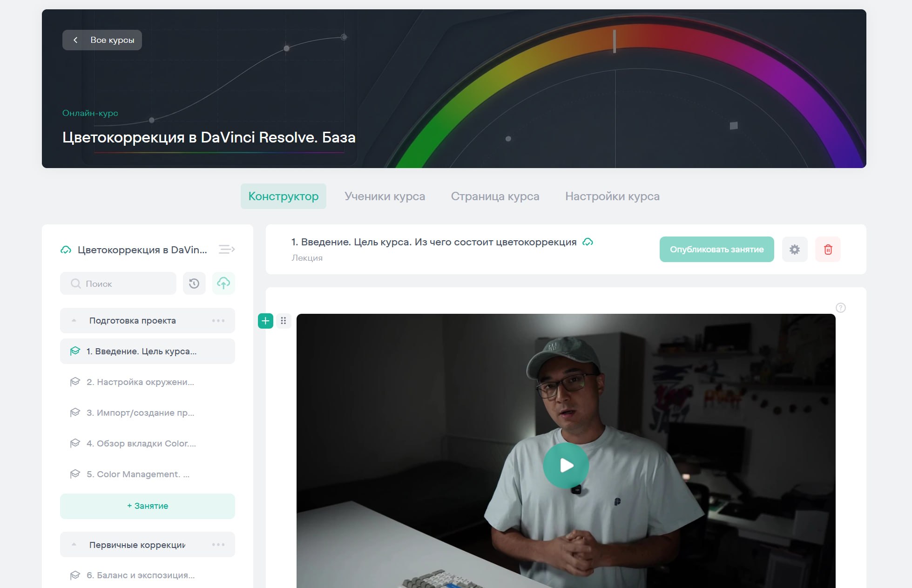Collapse the sidebar with the lines-arrow icon

[227, 250]
